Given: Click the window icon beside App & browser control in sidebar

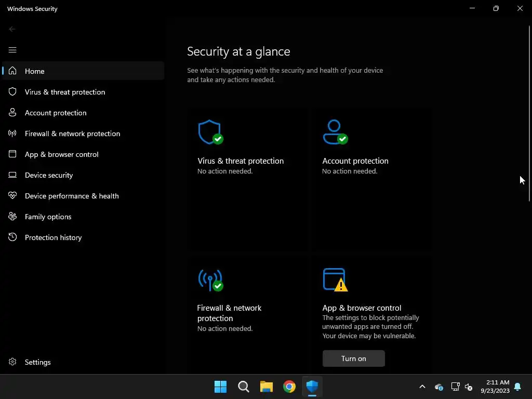Looking at the screenshot, I should (12, 154).
